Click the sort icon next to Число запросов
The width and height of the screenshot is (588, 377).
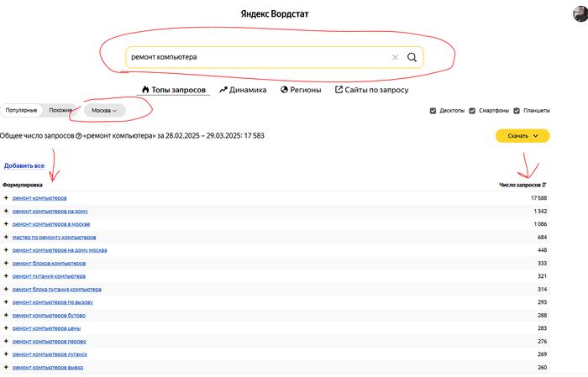[544, 184]
